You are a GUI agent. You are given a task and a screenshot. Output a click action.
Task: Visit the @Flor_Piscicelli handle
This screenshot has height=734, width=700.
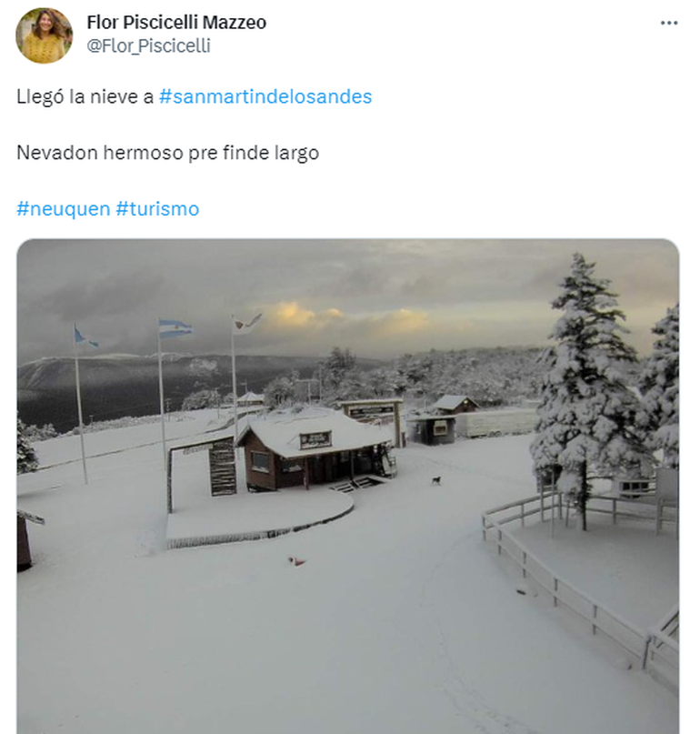click(148, 45)
